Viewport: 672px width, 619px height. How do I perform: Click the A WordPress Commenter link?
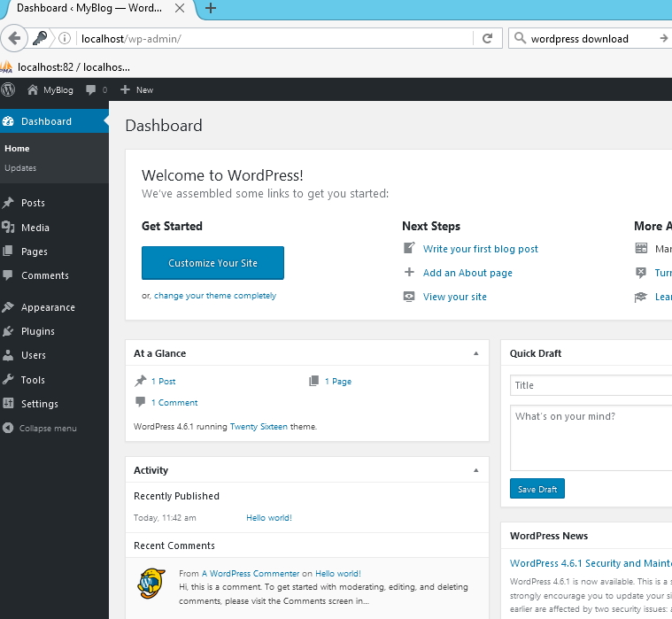(251, 574)
